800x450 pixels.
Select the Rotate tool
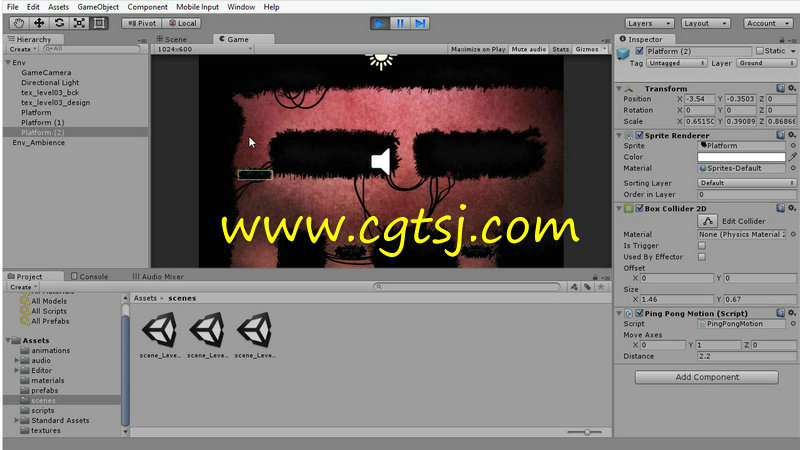59,23
